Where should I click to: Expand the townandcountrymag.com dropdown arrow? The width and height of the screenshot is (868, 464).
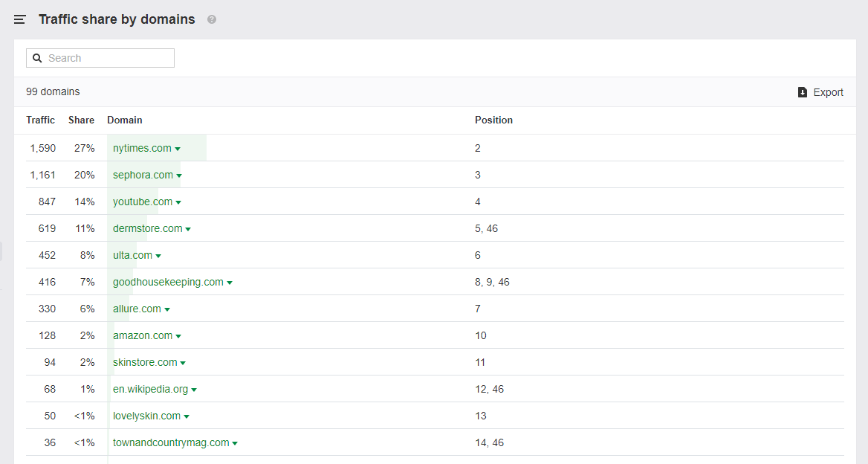235,443
